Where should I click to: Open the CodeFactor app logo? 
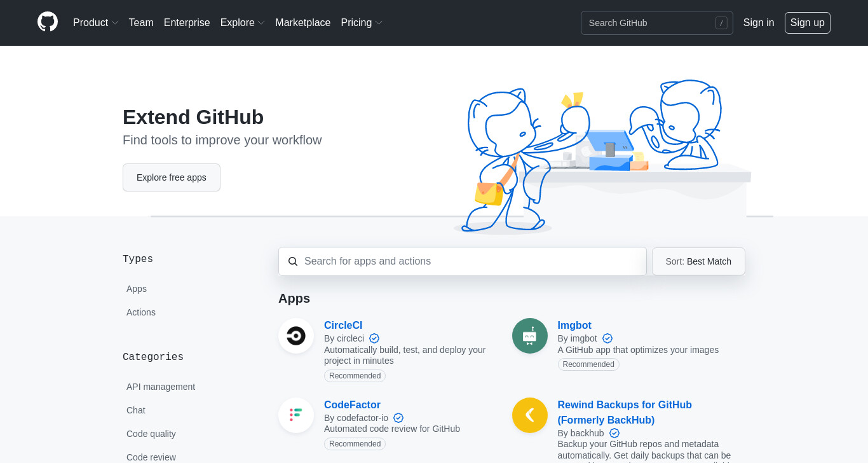click(x=296, y=415)
